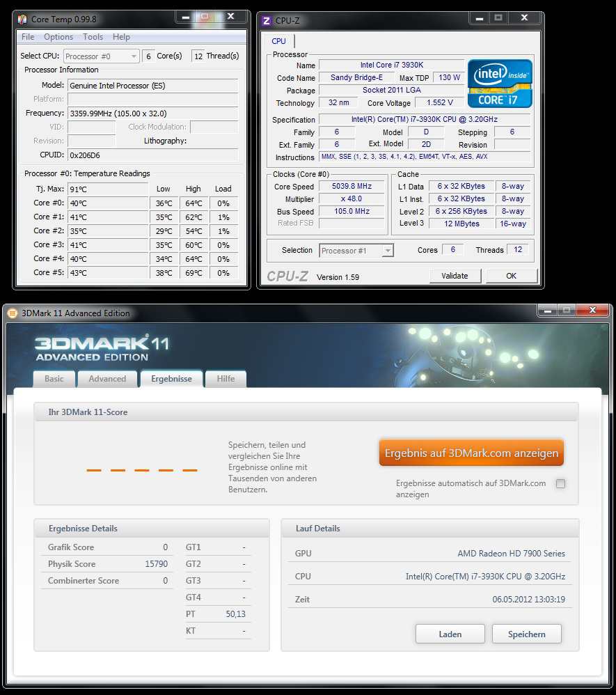The width and height of the screenshot is (616, 695).
Task: Close the CPU-Z window
Action: tap(524, 18)
